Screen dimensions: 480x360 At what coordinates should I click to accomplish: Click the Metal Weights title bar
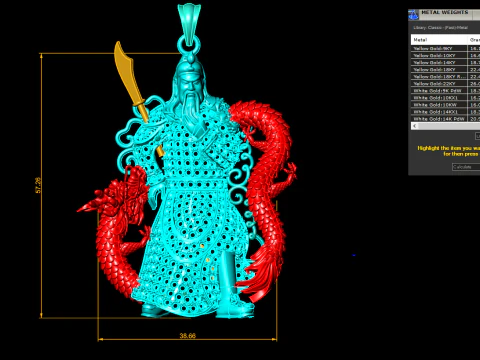(444, 15)
